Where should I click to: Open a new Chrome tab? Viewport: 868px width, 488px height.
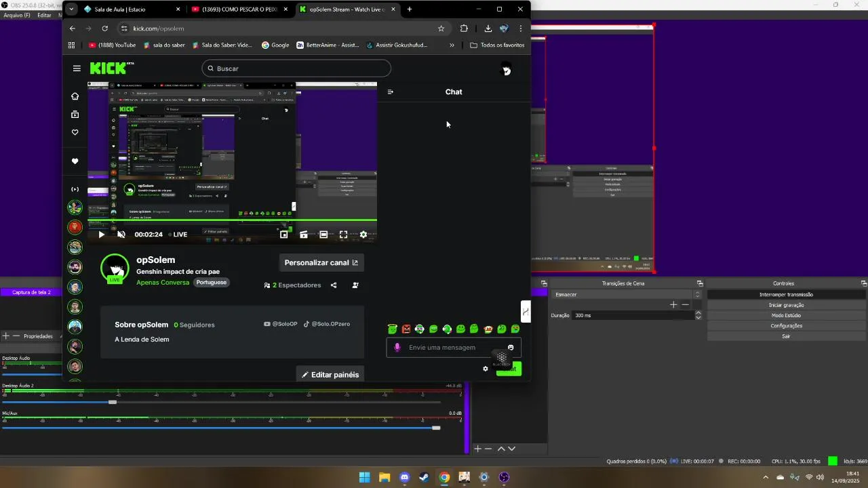click(410, 9)
